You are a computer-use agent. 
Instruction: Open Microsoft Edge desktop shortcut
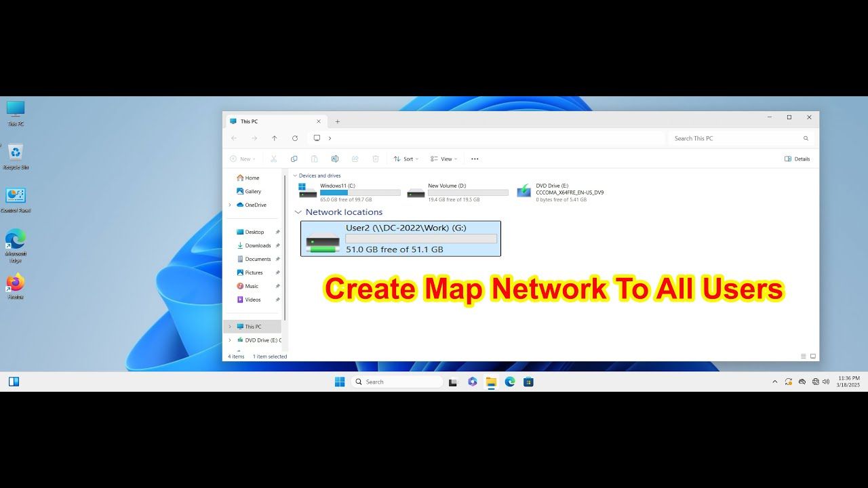(16, 246)
